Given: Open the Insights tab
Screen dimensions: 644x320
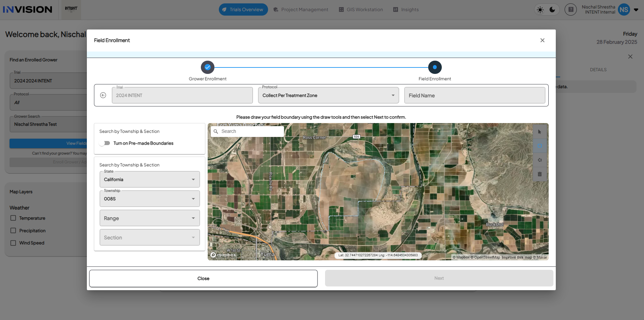Looking at the screenshot, I should (x=406, y=9).
